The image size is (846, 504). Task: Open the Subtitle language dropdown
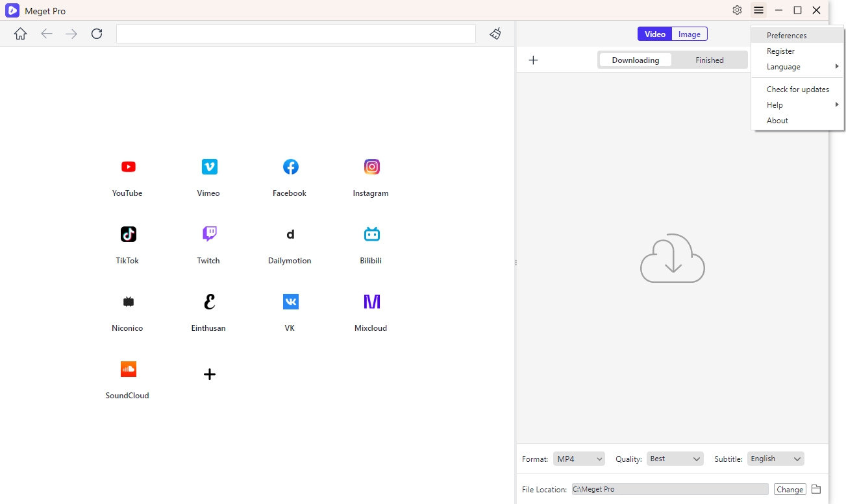776,459
